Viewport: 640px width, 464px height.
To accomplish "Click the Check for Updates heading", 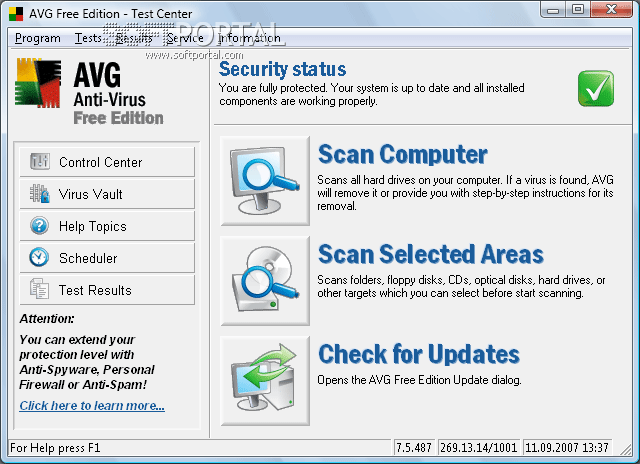I will 419,354.
